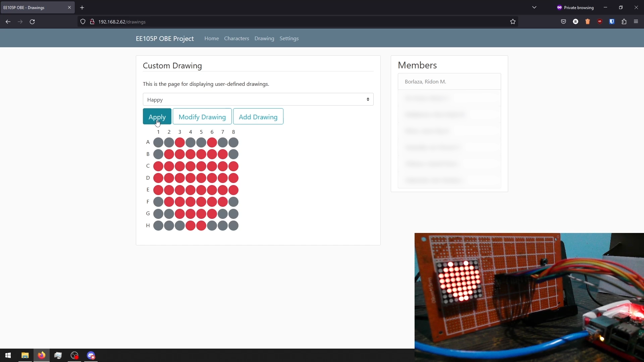Screen dimensions: 644x362
Task: Open the Happy drawing selection dropdown
Action: pyautogui.click(x=258, y=100)
